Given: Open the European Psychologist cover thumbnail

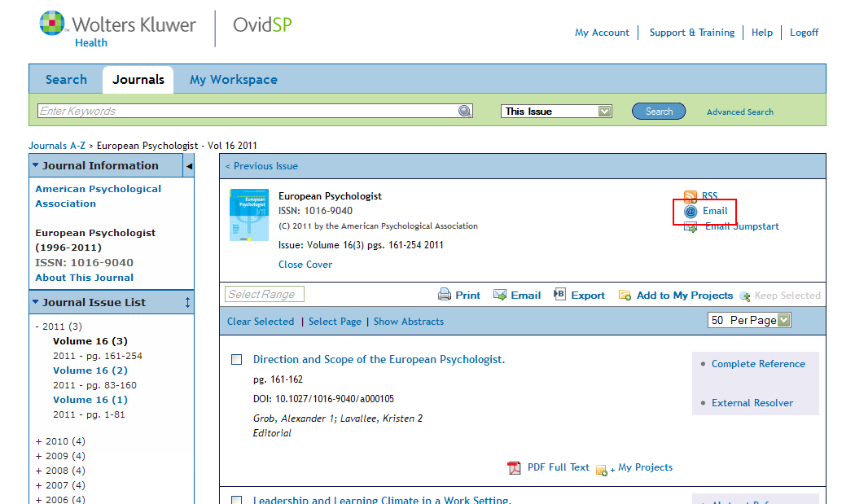Looking at the screenshot, I should (249, 215).
